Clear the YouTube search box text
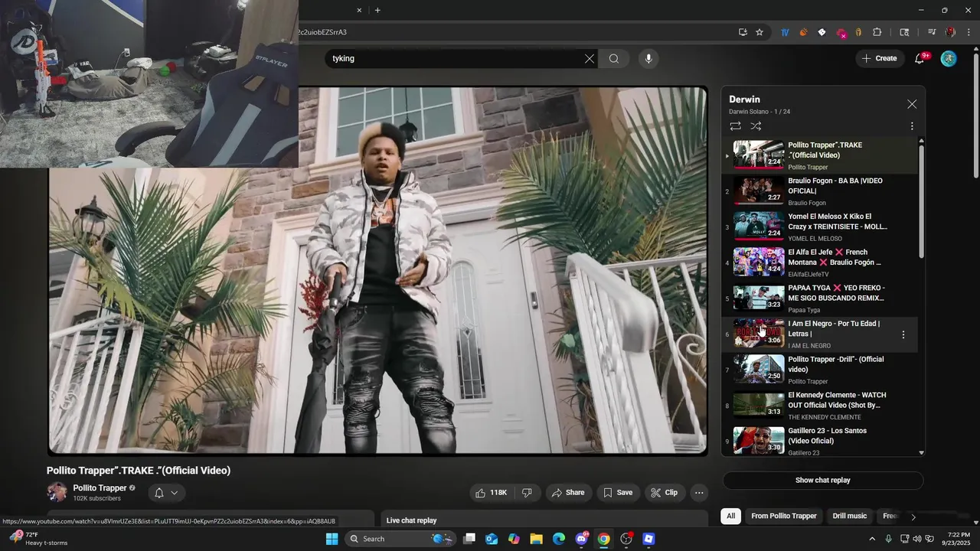Image resolution: width=980 pixels, height=551 pixels. 589,58
